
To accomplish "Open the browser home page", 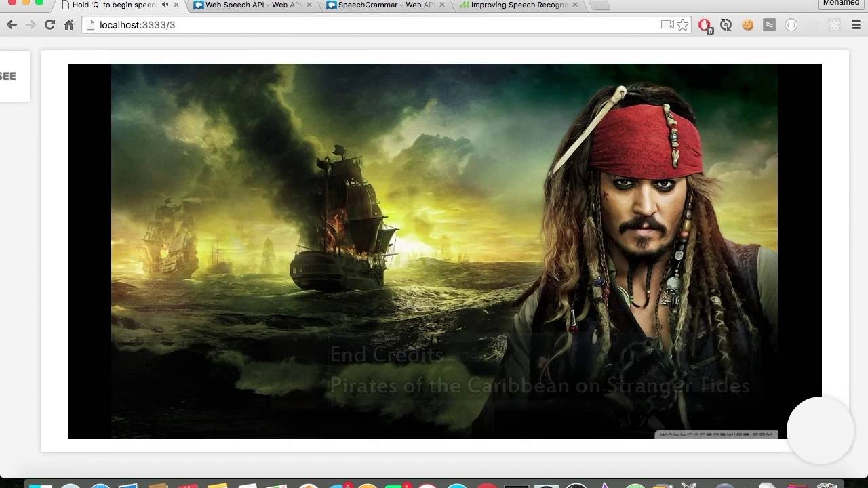I will [x=68, y=25].
